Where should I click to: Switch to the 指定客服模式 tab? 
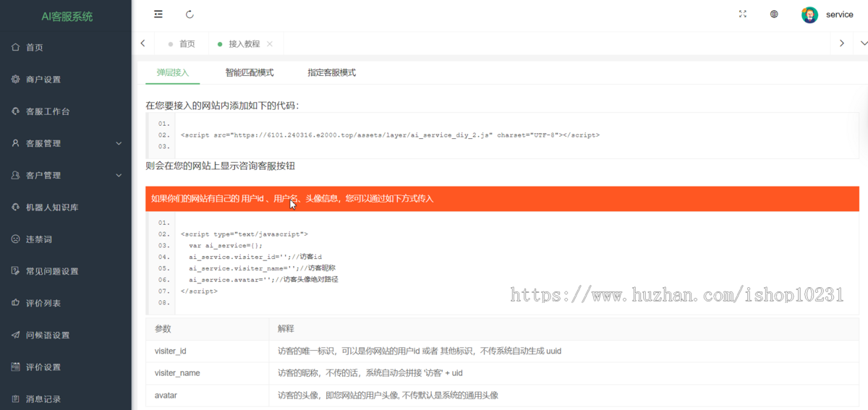click(x=331, y=72)
